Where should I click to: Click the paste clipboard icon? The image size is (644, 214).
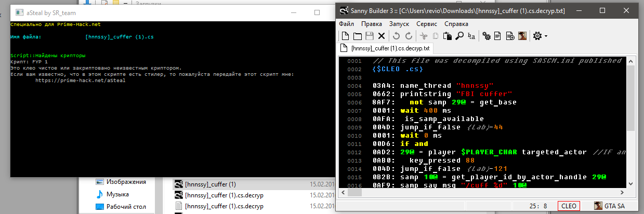(448, 36)
